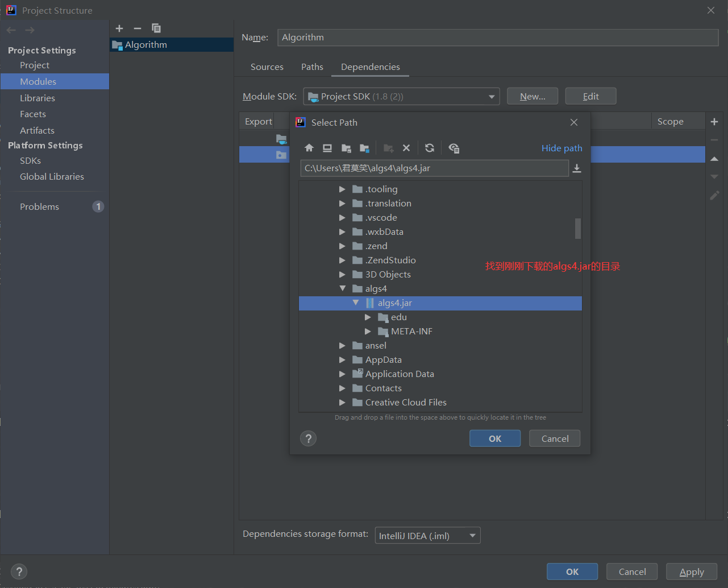Expand the edu folder
Image resolution: width=728 pixels, height=588 pixels.
368,317
